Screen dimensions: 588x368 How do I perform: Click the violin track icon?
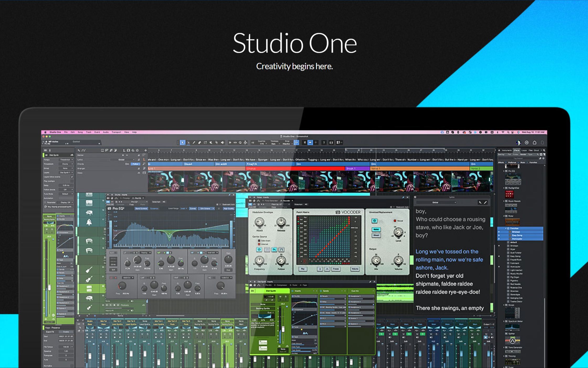89,279
